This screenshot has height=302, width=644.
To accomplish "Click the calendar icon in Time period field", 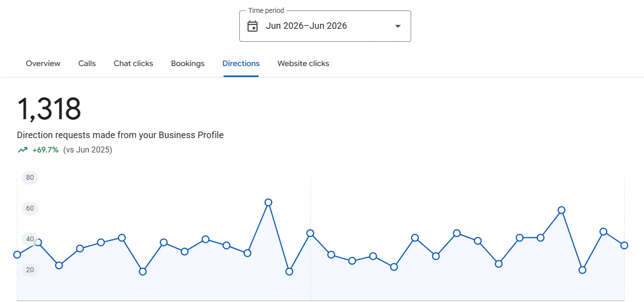I will point(253,26).
